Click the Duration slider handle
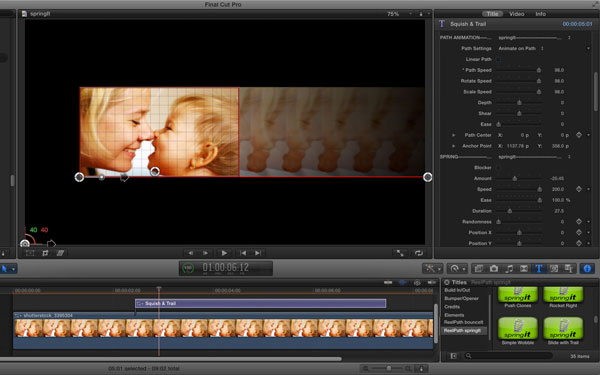The height and width of the screenshot is (375, 600). point(509,211)
